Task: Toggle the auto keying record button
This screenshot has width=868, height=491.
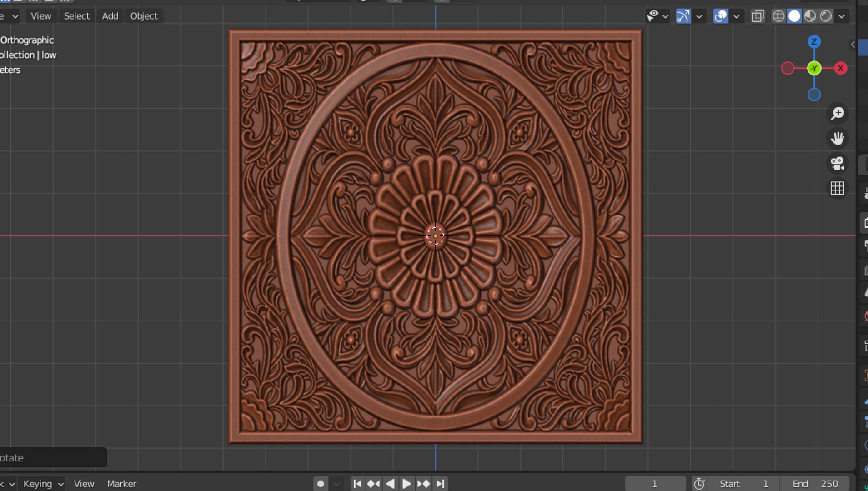Action: (x=321, y=484)
